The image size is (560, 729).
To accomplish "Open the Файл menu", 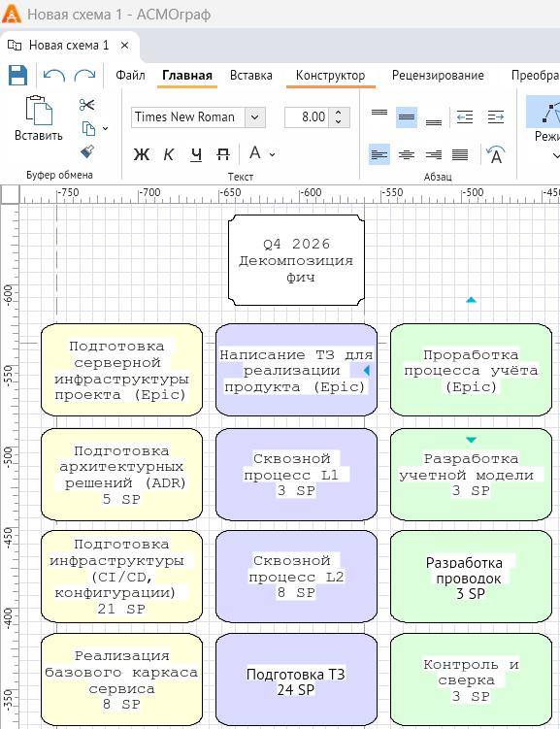I will 130,76.
